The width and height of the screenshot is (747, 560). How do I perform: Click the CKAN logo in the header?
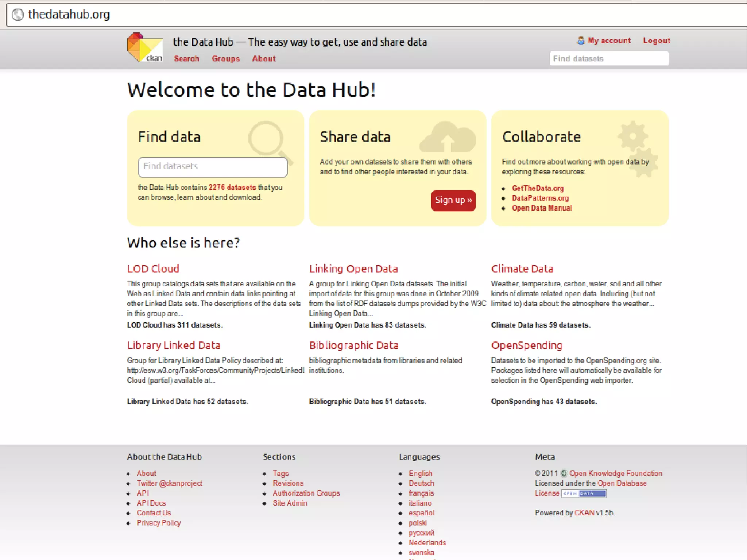click(x=145, y=47)
